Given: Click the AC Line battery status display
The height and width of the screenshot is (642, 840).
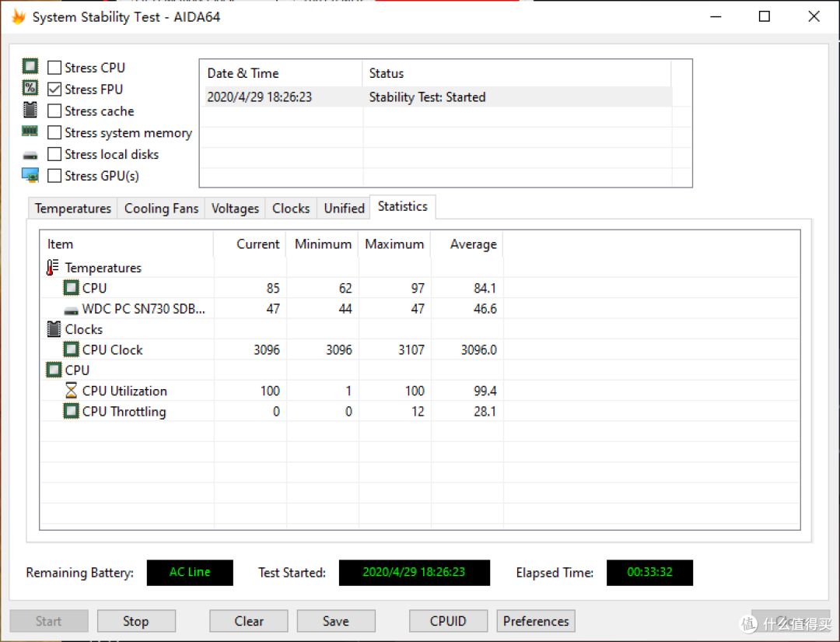Looking at the screenshot, I should point(190,572).
